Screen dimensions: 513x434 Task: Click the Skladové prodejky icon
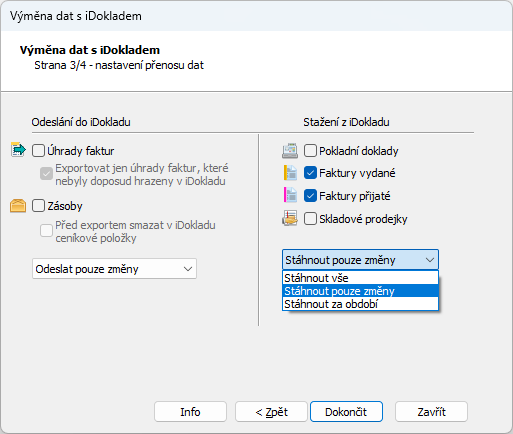[x=290, y=218]
